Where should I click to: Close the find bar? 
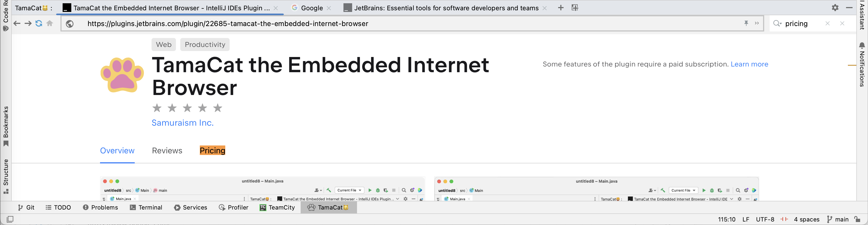843,24
